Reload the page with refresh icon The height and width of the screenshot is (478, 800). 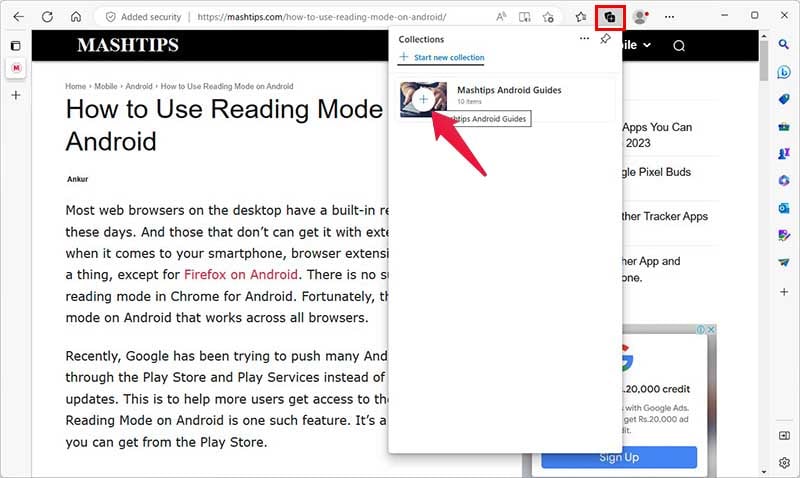tap(47, 17)
